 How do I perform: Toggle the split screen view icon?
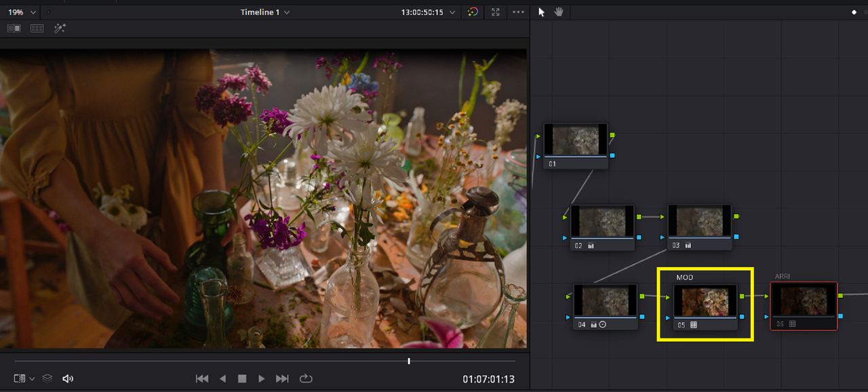pyautogui.click(x=37, y=28)
